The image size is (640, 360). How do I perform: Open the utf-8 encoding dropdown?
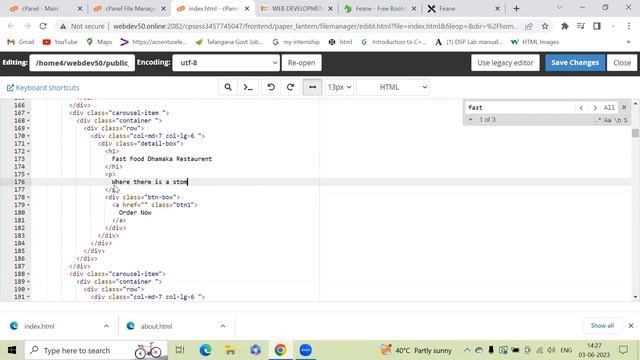pos(226,63)
